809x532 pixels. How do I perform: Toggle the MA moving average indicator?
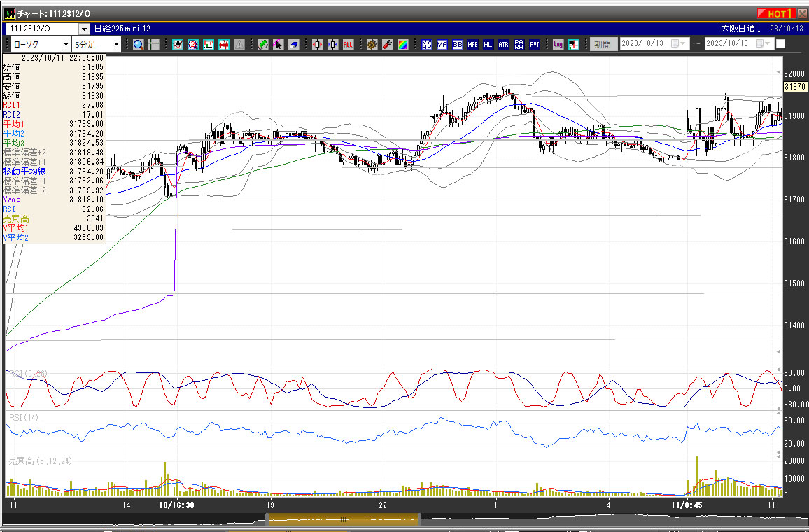tap(442, 45)
